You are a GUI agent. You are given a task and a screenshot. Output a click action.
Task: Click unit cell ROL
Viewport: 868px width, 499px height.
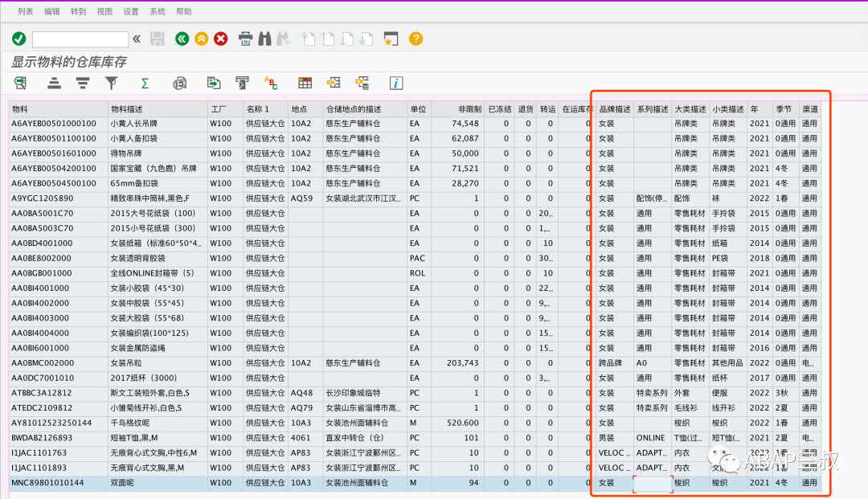(417, 272)
